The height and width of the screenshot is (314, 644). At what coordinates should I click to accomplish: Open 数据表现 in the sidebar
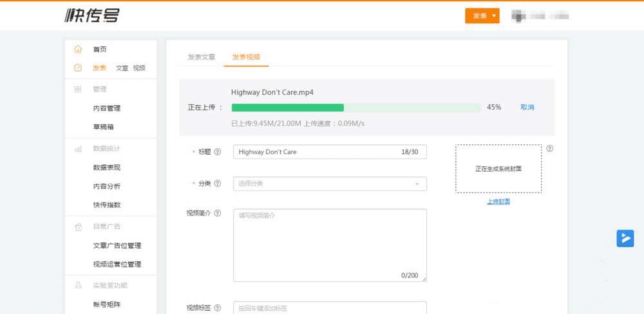[107, 168]
